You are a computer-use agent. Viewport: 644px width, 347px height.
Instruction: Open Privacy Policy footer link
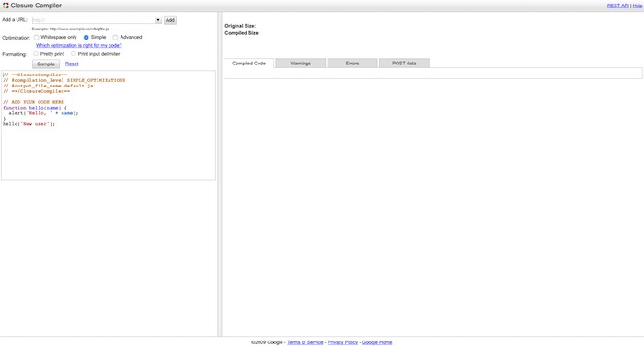pyautogui.click(x=342, y=342)
